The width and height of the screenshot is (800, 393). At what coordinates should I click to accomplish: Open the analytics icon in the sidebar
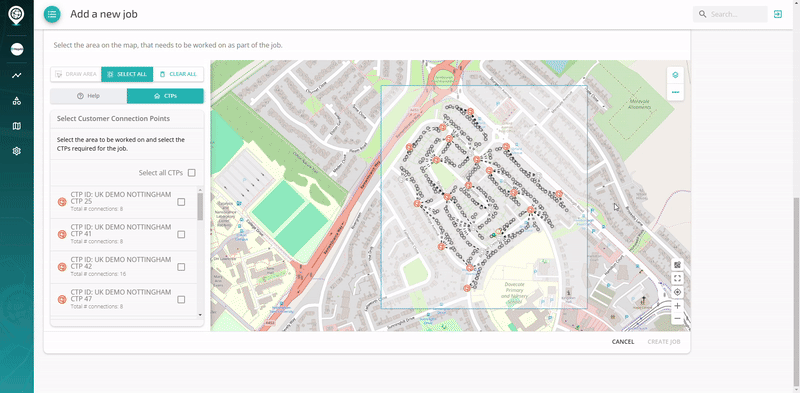[17, 75]
